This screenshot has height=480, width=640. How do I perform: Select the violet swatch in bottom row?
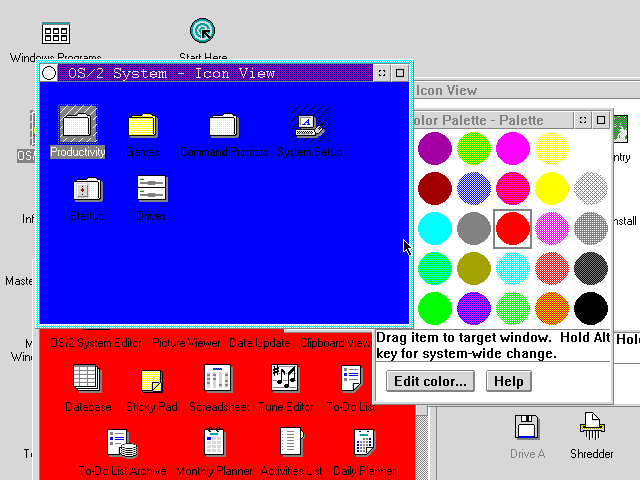(x=474, y=308)
